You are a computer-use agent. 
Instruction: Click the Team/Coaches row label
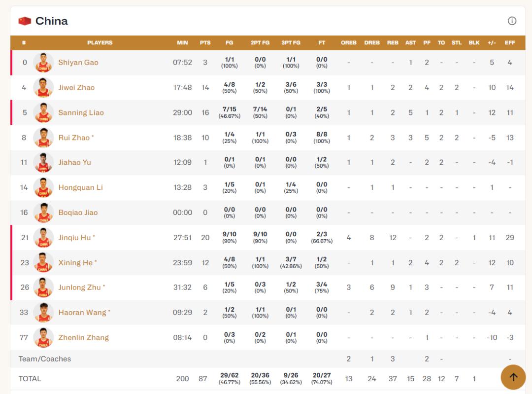[x=45, y=359]
